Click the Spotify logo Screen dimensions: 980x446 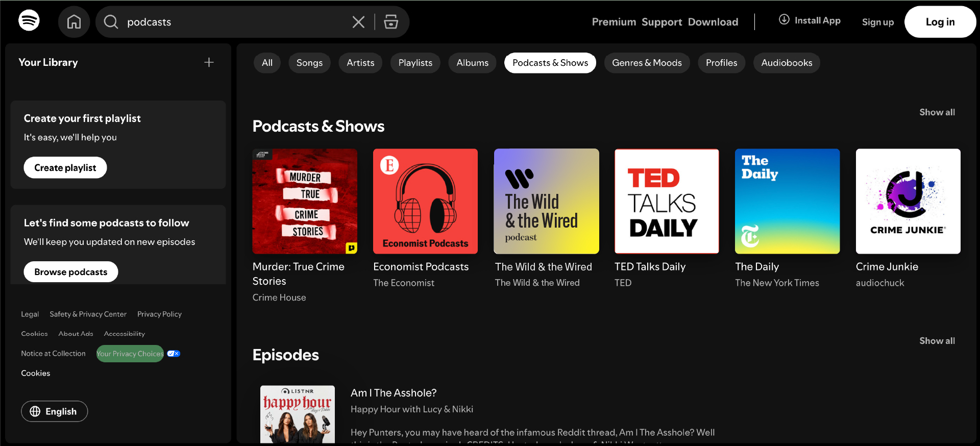point(29,21)
